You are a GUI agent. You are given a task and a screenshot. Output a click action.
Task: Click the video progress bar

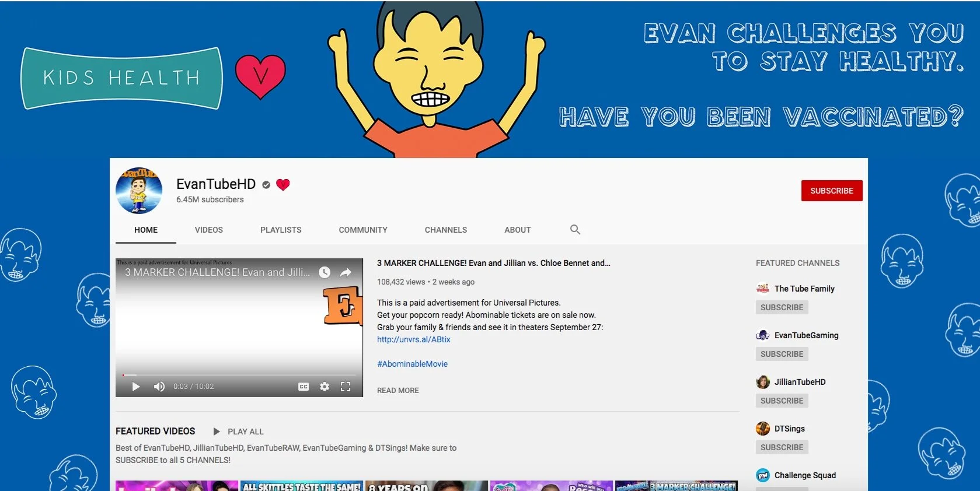click(239, 375)
